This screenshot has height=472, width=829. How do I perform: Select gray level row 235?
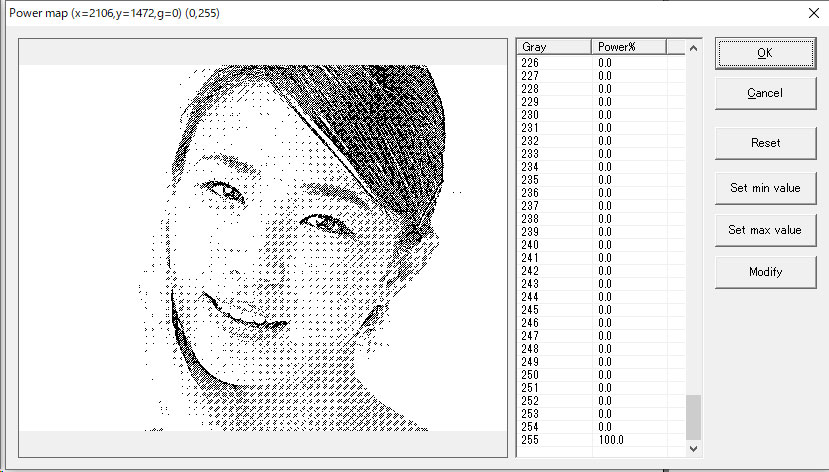[x=601, y=180]
